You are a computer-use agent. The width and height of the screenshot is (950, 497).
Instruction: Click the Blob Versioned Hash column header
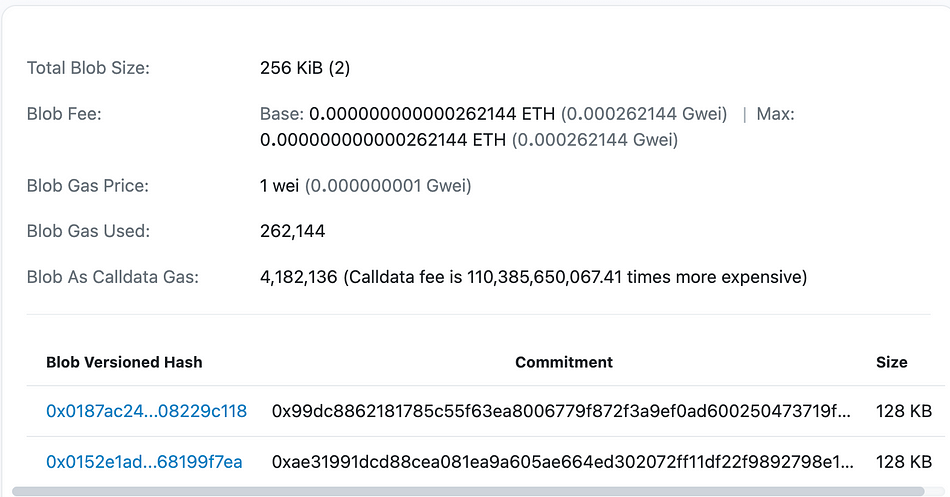[x=124, y=362]
